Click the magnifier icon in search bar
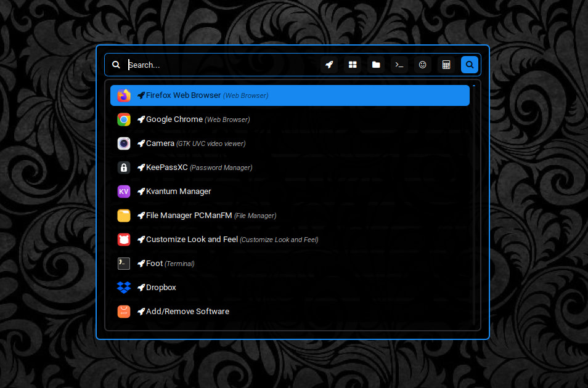This screenshot has width=588, height=388. tap(116, 65)
